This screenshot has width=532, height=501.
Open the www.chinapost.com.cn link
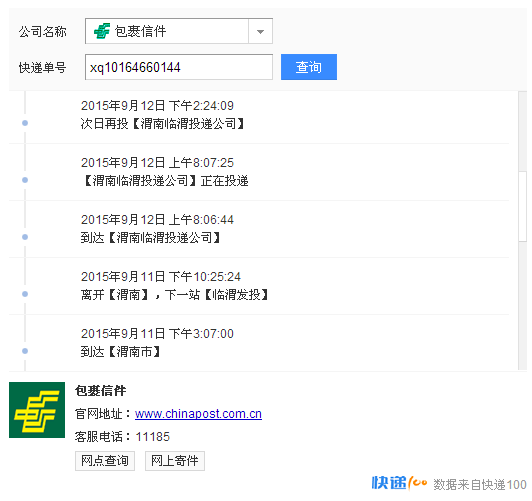click(x=198, y=414)
